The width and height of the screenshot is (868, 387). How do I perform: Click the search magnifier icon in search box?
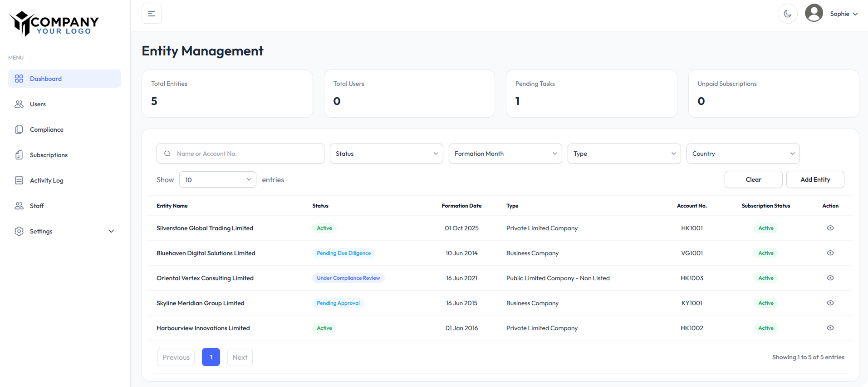coord(167,154)
